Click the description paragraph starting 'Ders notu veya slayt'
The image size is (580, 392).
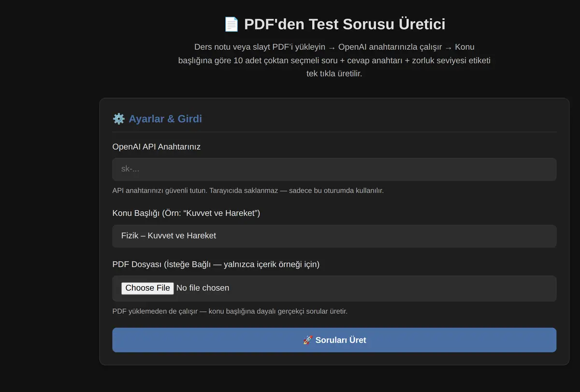[x=334, y=60]
